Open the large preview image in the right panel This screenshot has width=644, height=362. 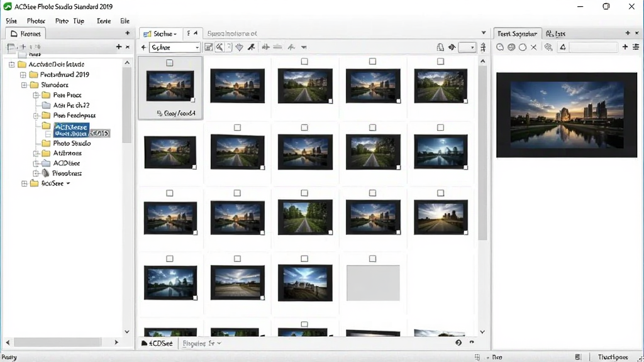(x=567, y=115)
